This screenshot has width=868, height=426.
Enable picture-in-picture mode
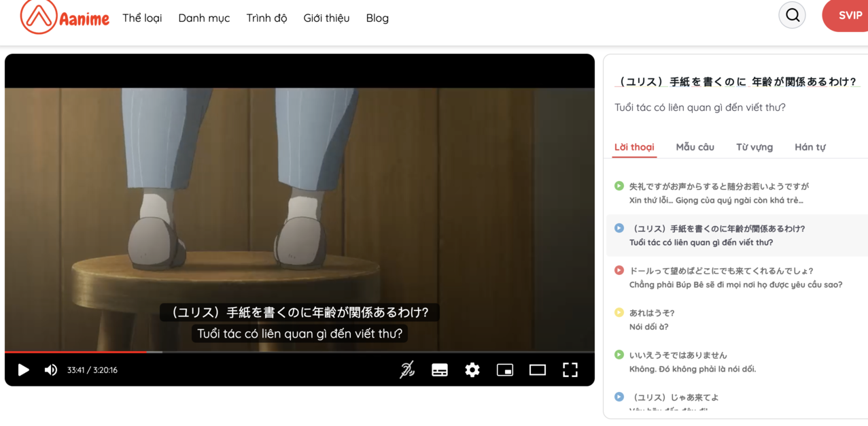(x=505, y=370)
